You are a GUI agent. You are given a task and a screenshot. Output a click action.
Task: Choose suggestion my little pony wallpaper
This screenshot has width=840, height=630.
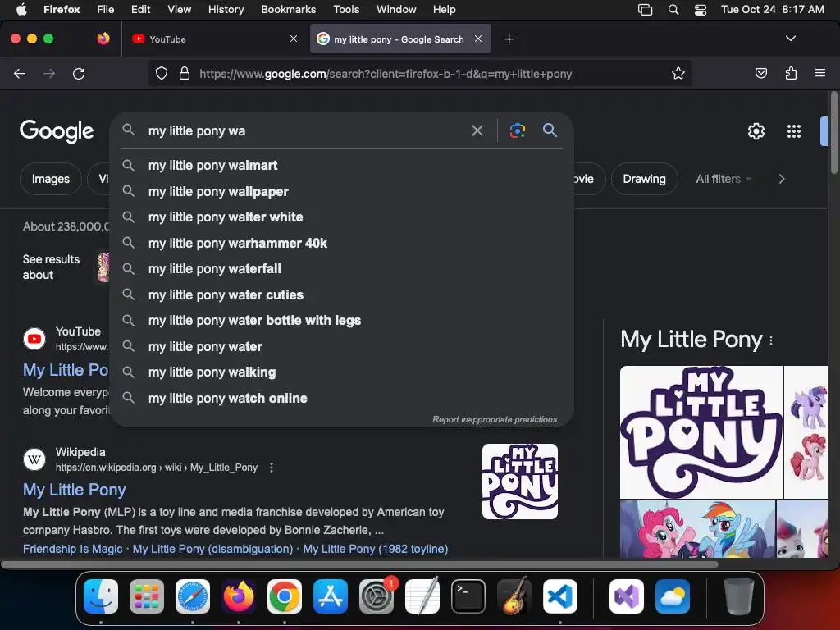tap(342, 191)
